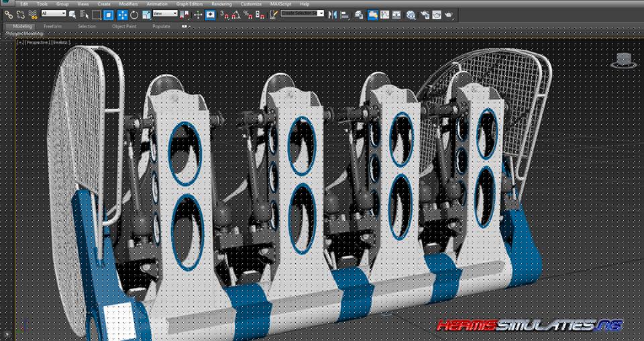
Task: Switch to the Selection ribbon tab
Action: click(x=87, y=27)
